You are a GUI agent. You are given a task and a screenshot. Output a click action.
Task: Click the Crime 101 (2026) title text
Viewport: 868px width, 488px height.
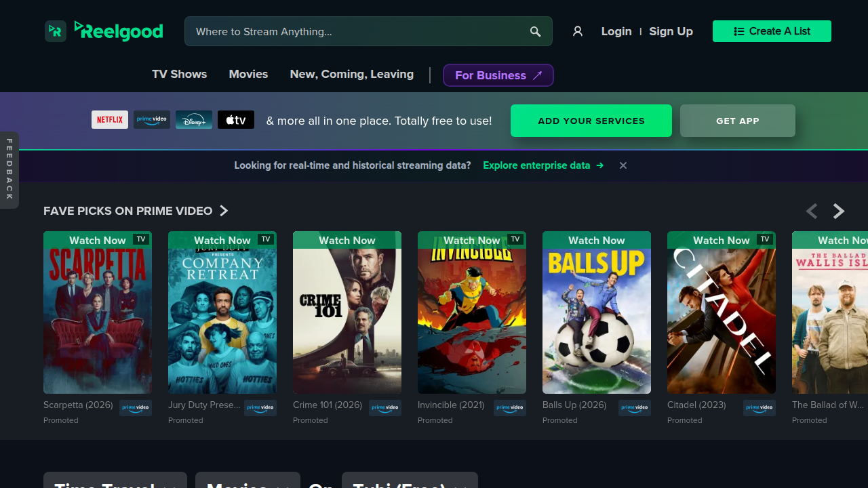coord(328,405)
